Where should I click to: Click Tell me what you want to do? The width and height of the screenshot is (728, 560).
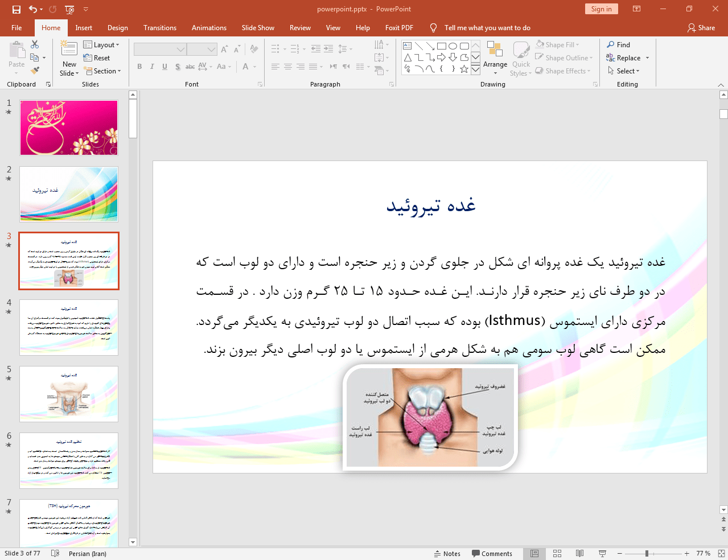coord(487,28)
